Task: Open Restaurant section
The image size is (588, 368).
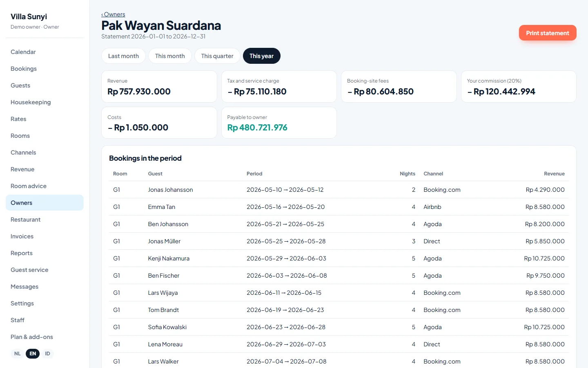Action: click(x=45, y=220)
